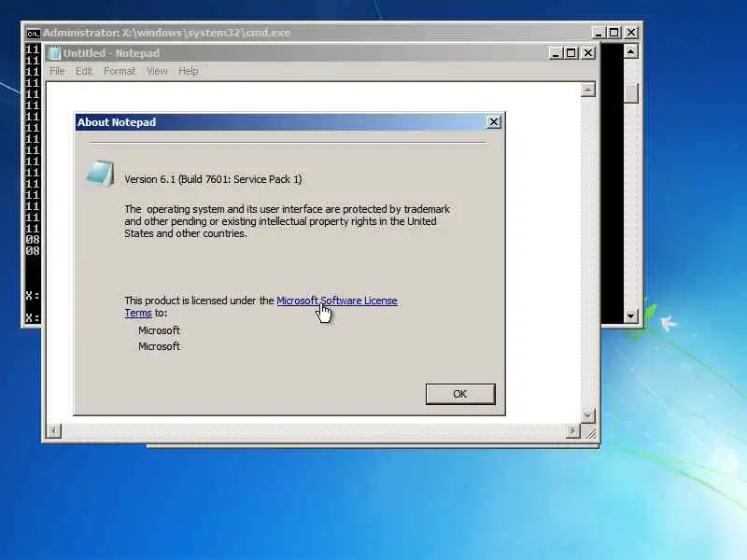Click Notepad horizontal scrollbar right arrow
Screen dimensions: 747x560
click(572, 431)
